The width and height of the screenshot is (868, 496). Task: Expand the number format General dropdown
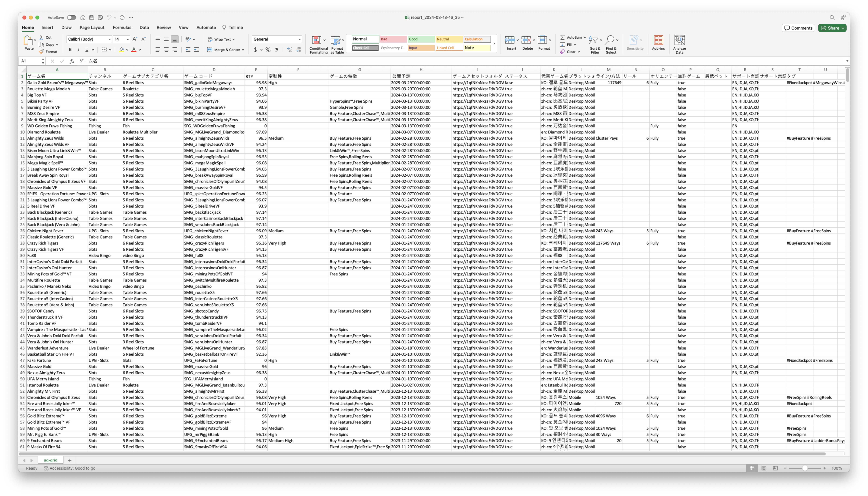pos(300,39)
